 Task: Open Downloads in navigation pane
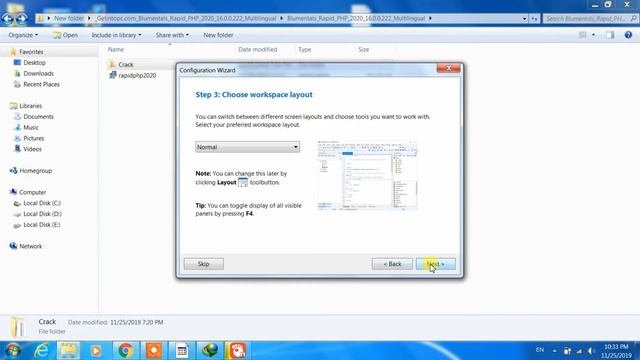(38, 73)
